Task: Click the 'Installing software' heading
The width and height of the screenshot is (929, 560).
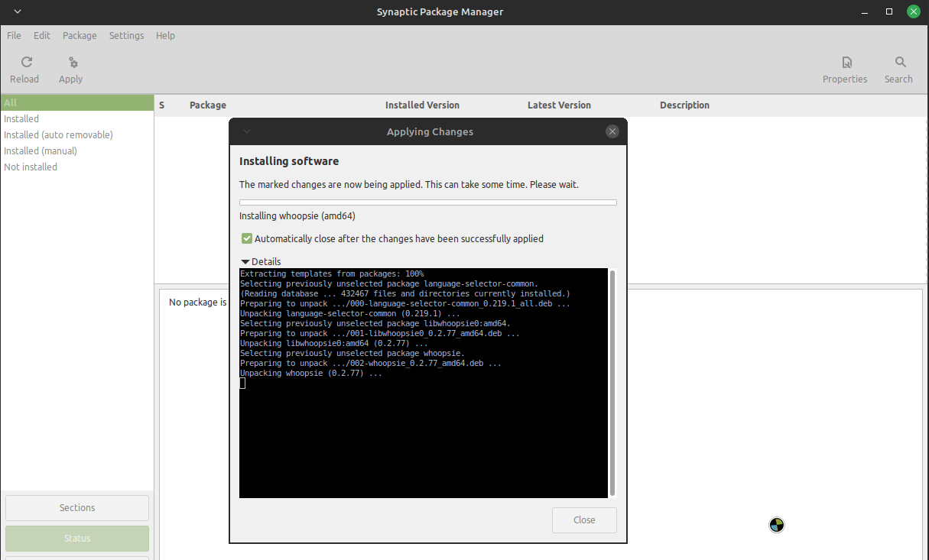Action: (289, 161)
